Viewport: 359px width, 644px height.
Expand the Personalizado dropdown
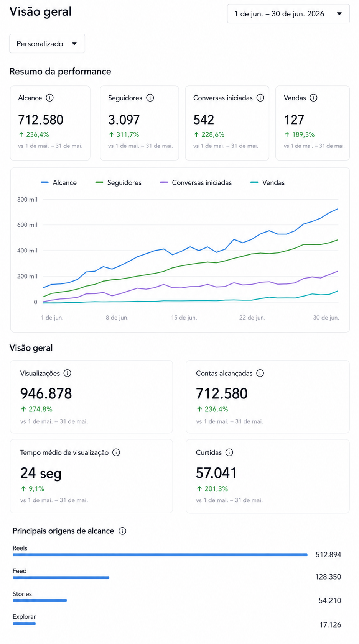pyautogui.click(x=47, y=44)
